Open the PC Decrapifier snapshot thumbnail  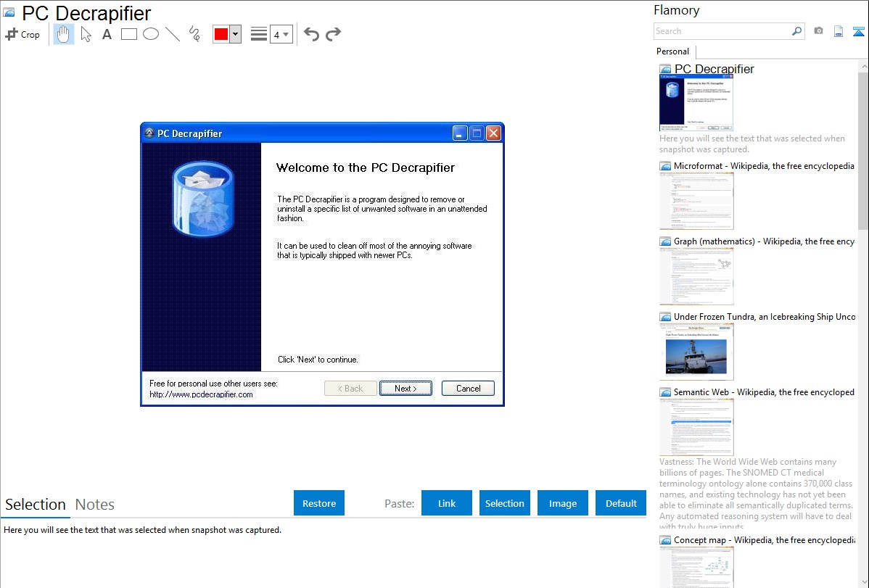click(x=696, y=103)
